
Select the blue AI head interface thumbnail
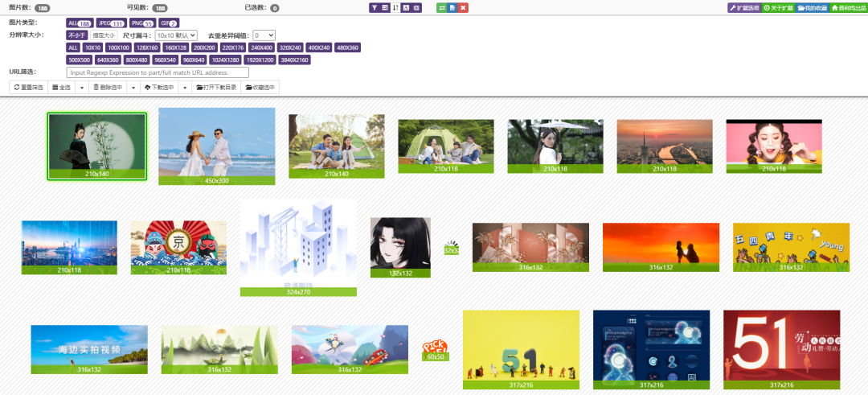tap(651, 350)
